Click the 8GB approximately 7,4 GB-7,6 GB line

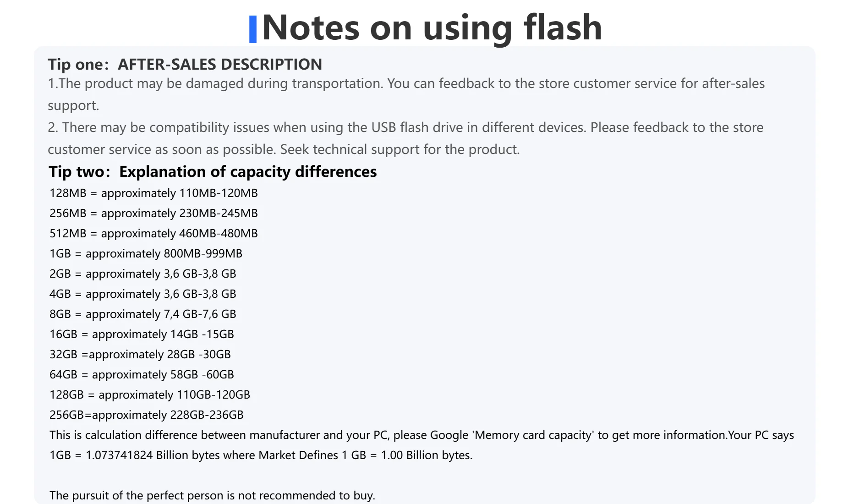(x=142, y=314)
